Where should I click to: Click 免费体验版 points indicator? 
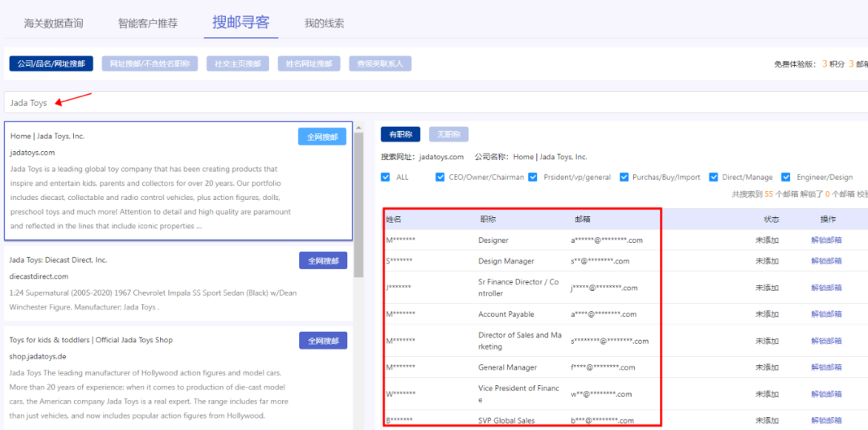(x=821, y=63)
